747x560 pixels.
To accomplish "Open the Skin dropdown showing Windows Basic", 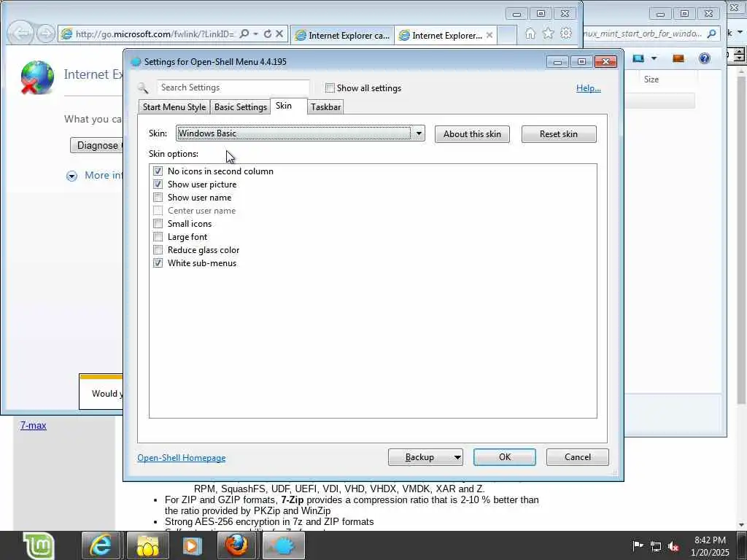I will pos(300,133).
